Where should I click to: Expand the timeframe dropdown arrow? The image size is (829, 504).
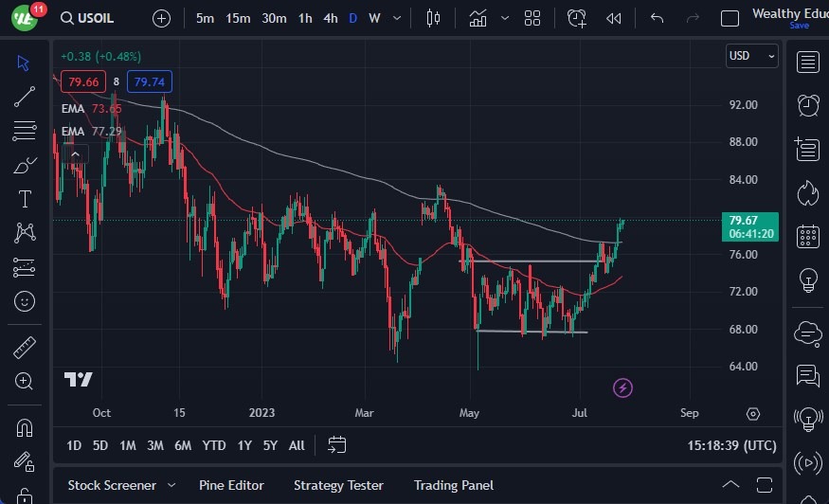tap(395, 18)
